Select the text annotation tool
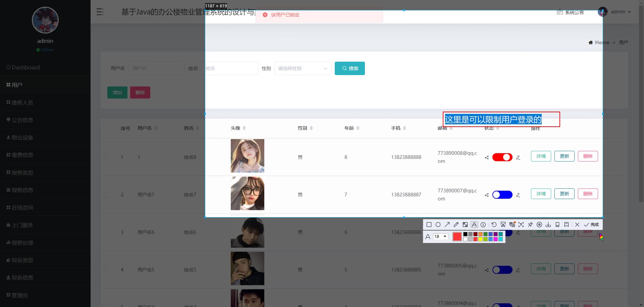This screenshot has width=644, height=307. coord(474,225)
